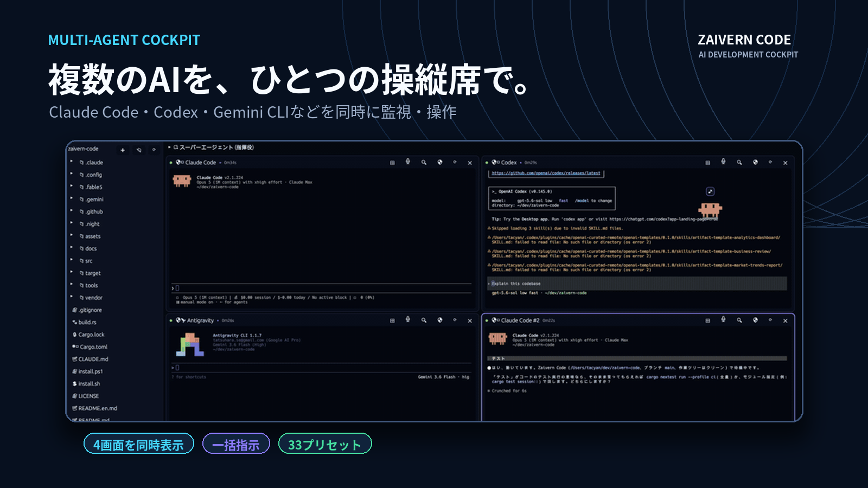Click the plus button beside zaivern-code
Viewport: 868px width, 488px height.
123,150
